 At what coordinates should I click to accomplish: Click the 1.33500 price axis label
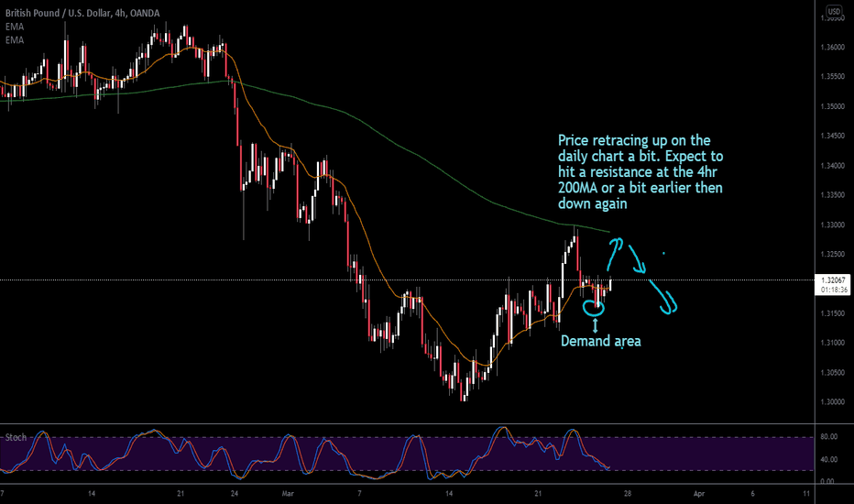(832, 195)
